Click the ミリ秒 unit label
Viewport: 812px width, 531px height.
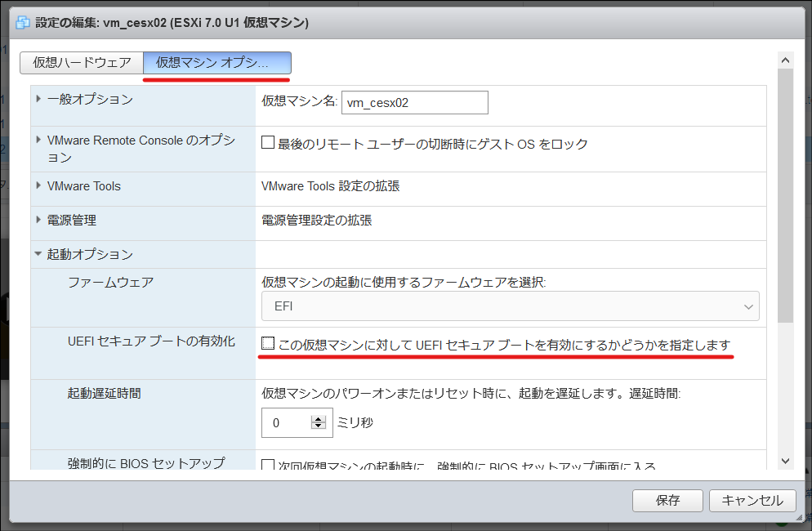[355, 422]
